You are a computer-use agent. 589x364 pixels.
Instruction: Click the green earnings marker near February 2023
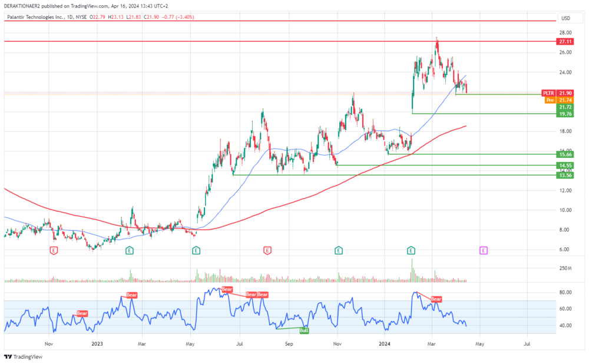click(x=130, y=250)
